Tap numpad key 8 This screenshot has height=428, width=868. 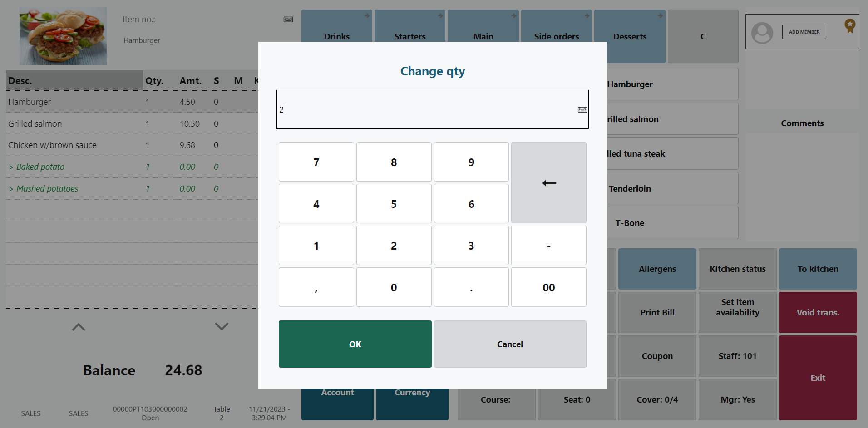394,162
